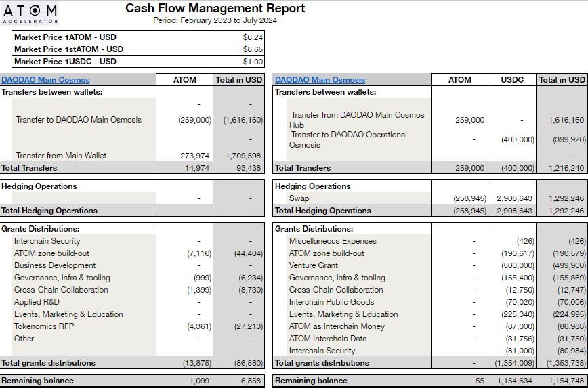Select the Swap row under Hedging Operations
This screenshot has height=388, width=588.
(x=299, y=198)
